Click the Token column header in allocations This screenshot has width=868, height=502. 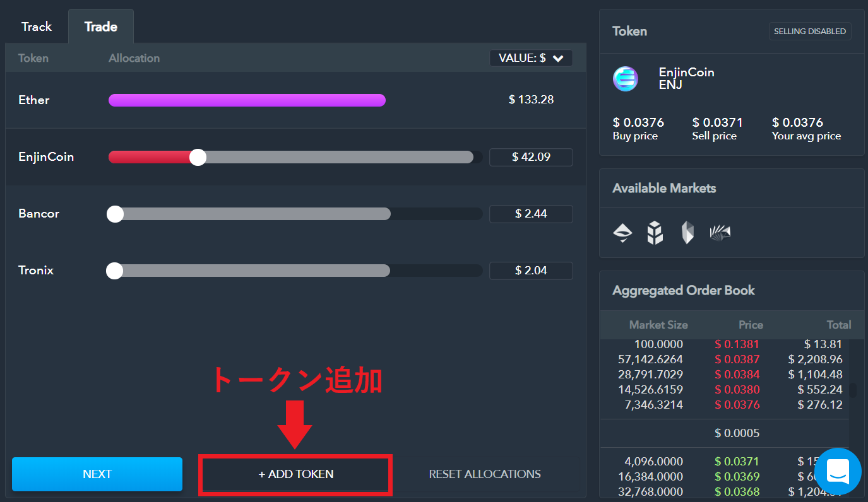coord(33,58)
